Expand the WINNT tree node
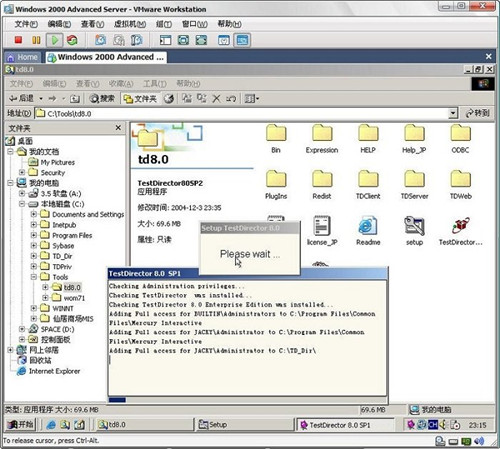This screenshot has height=449, width=500. (x=34, y=308)
